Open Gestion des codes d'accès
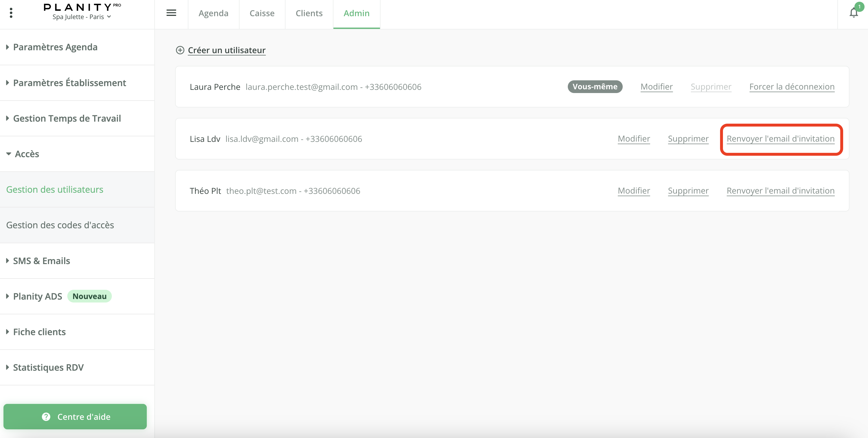The height and width of the screenshot is (438, 868). [60, 225]
